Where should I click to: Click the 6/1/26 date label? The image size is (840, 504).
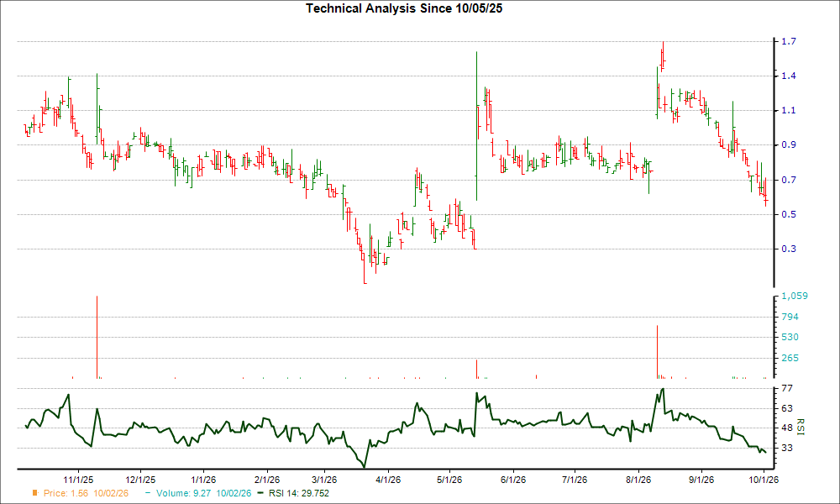(513, 480)
